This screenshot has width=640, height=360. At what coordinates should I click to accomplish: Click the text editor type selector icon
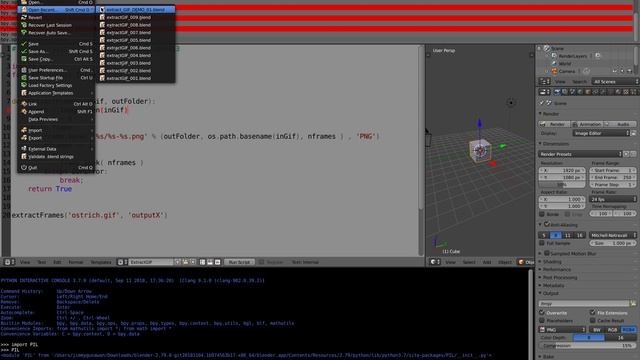pyautogui.click(x=9, y=262)
